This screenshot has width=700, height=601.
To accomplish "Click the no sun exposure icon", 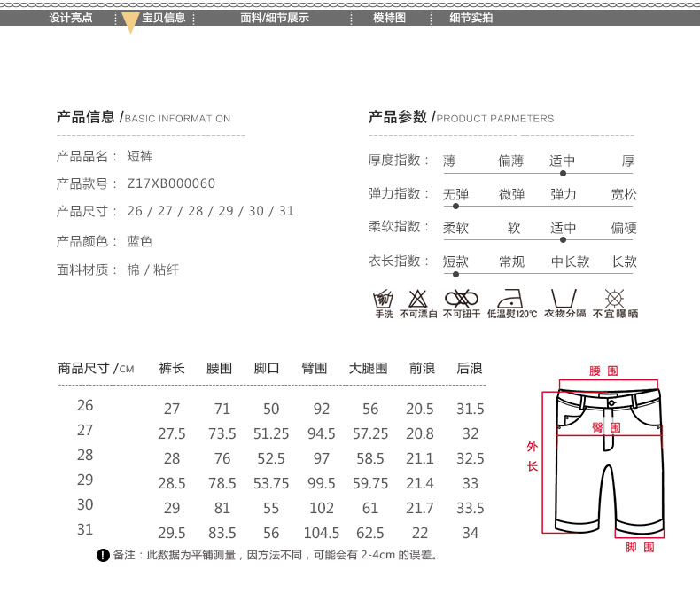I will (x=614, y=298).
